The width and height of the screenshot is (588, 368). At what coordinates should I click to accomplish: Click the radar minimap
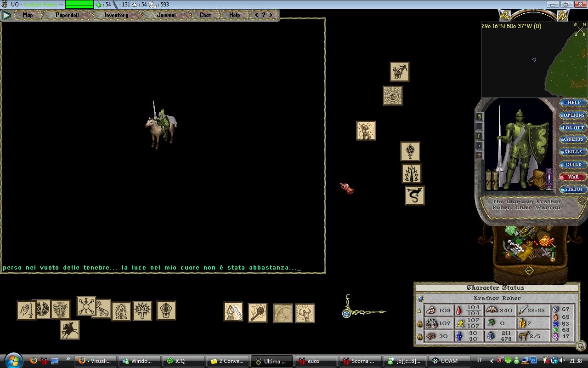pyautogui.click(x=534, y=59)
